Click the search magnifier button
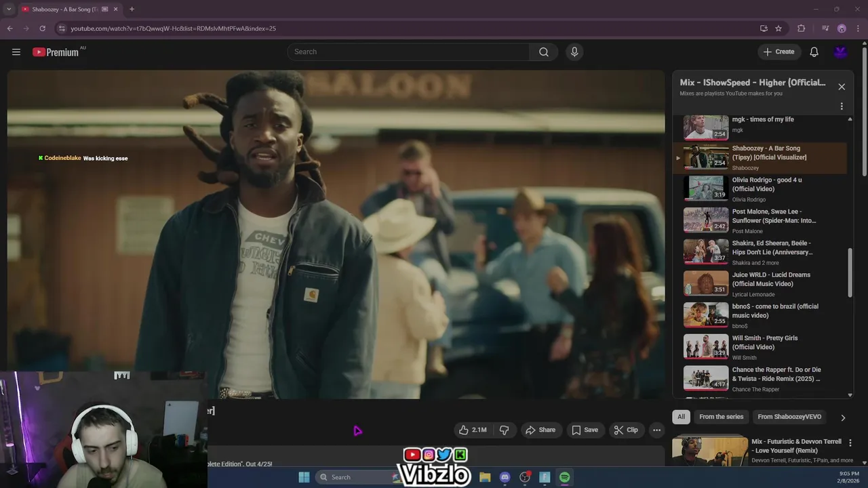This screenshot has width=868, height=488. (x=544, y=52)
